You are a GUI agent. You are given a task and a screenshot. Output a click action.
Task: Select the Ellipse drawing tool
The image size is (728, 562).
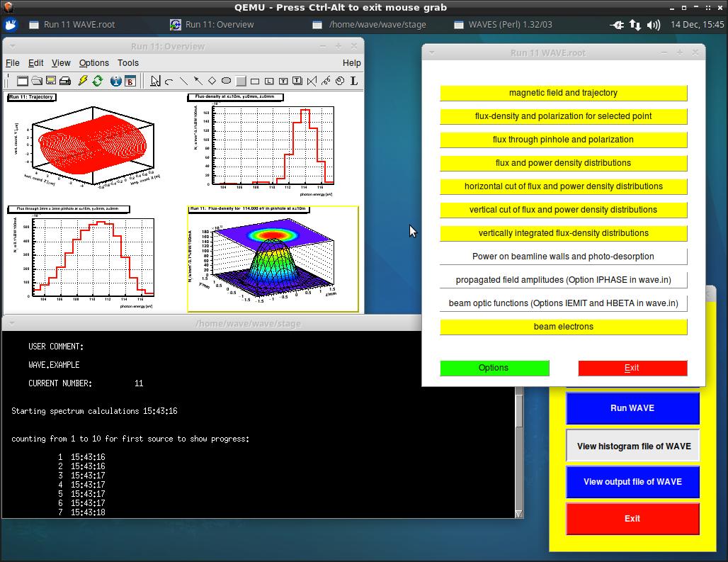[x=226, y=81]
